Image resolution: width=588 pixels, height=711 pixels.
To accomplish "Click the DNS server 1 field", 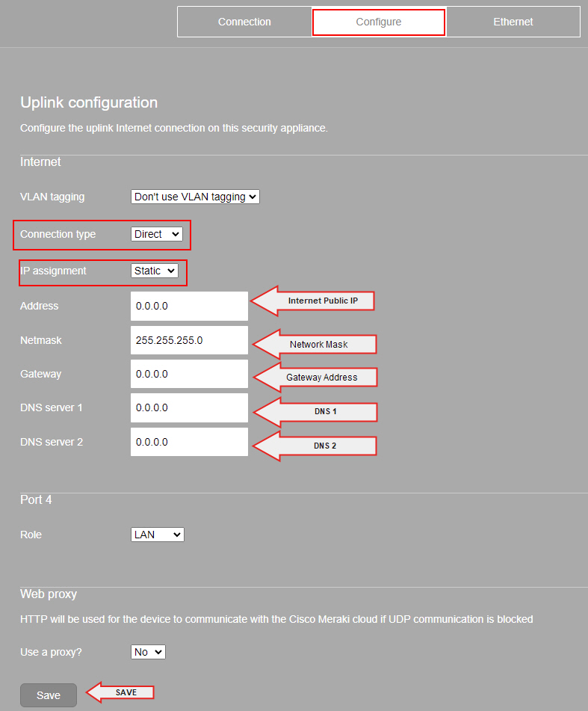I will click(x=189, y=407).
